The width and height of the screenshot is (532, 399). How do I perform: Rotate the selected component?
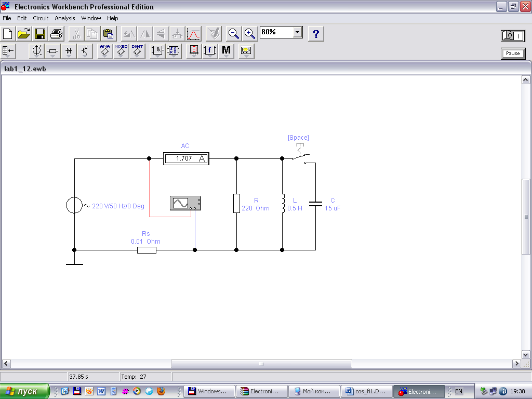[129, 34]
